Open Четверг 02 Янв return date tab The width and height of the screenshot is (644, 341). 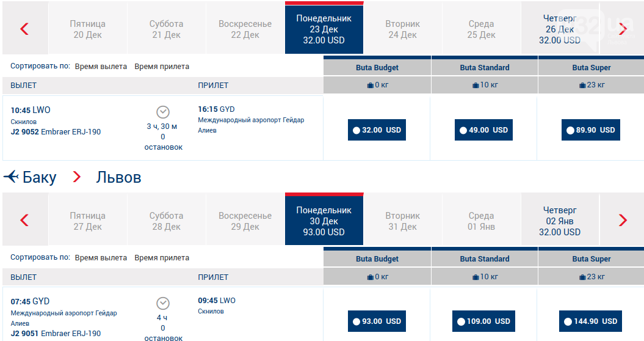pos(560,221)
